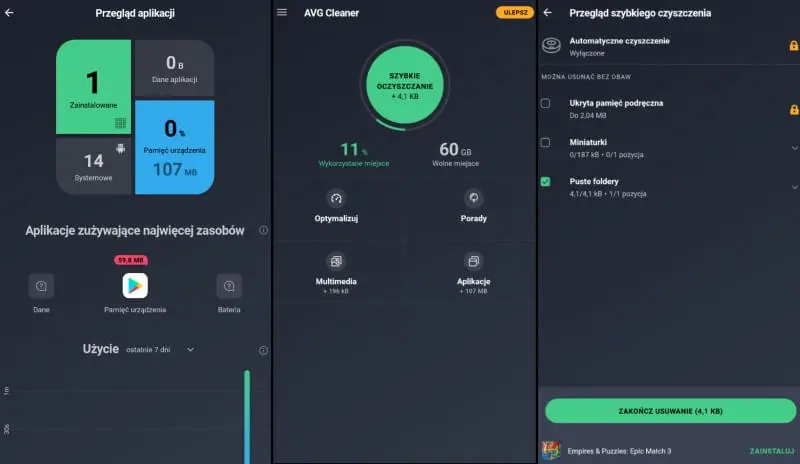Viewport: 800px width, 464px height.
Task: Select the Dane resource icon
Action: pos(41,286)
